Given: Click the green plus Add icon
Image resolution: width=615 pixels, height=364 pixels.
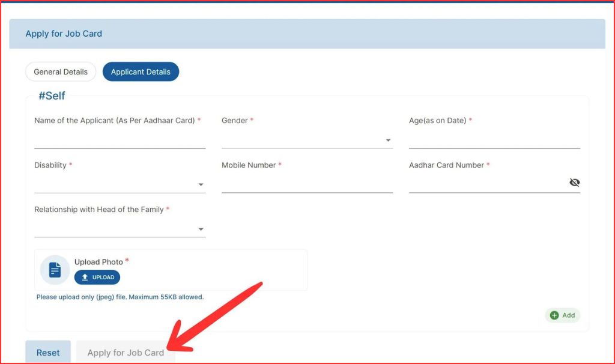Looking at the screenshot, I should coord(554,315).
